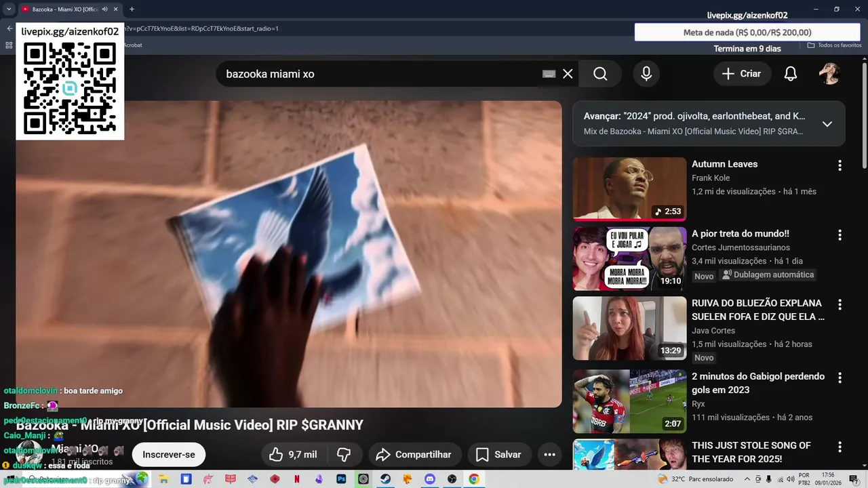Screen dimensions: 868x488
Task: Like the video with the thumbs-up button
Action: pos(293,455)
